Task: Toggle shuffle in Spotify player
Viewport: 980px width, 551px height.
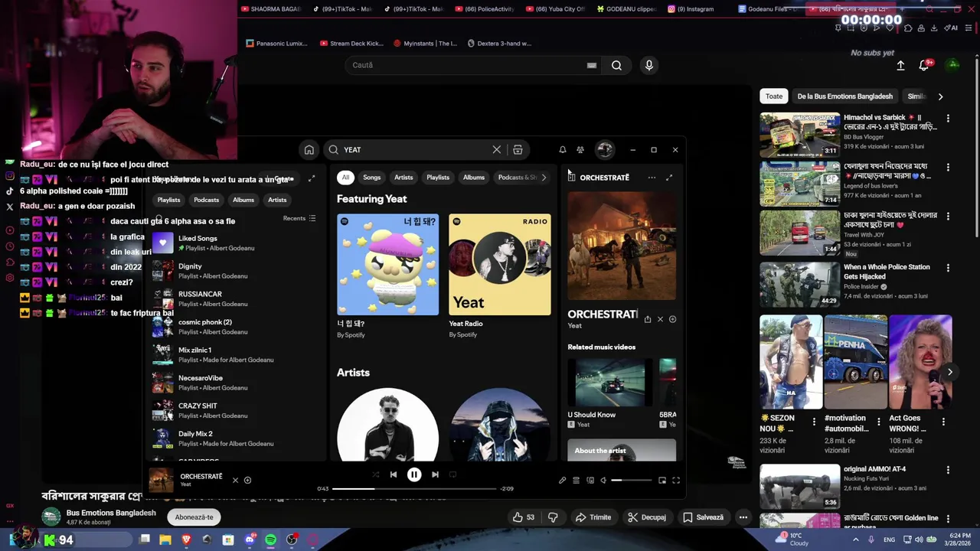Action: tap(375, 474)
